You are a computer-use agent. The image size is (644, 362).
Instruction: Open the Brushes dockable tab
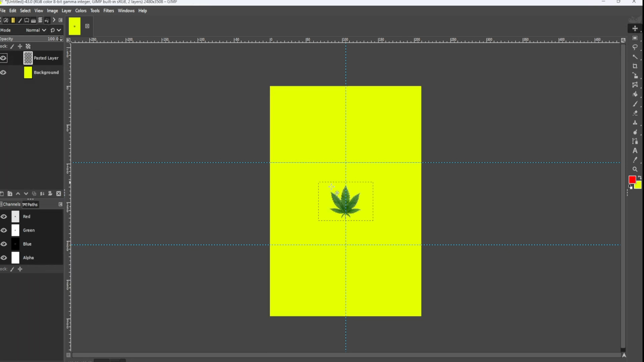pyautogui.click(x=20, y=20)
